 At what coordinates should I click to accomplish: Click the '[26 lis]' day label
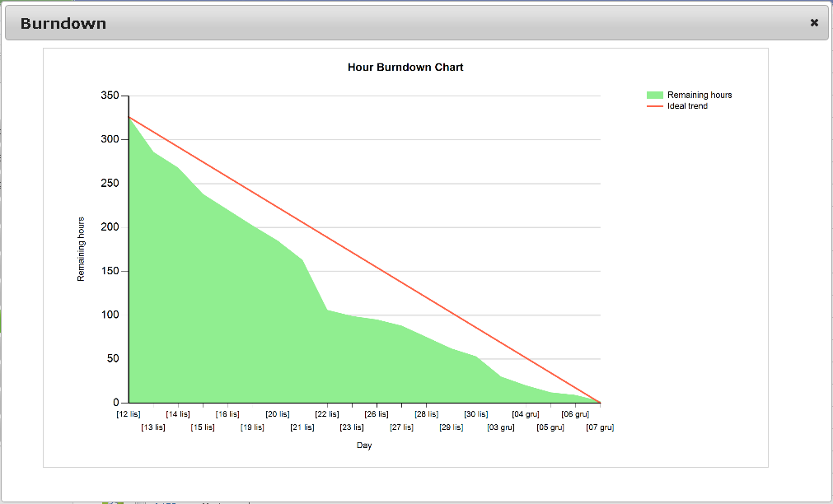377,414
